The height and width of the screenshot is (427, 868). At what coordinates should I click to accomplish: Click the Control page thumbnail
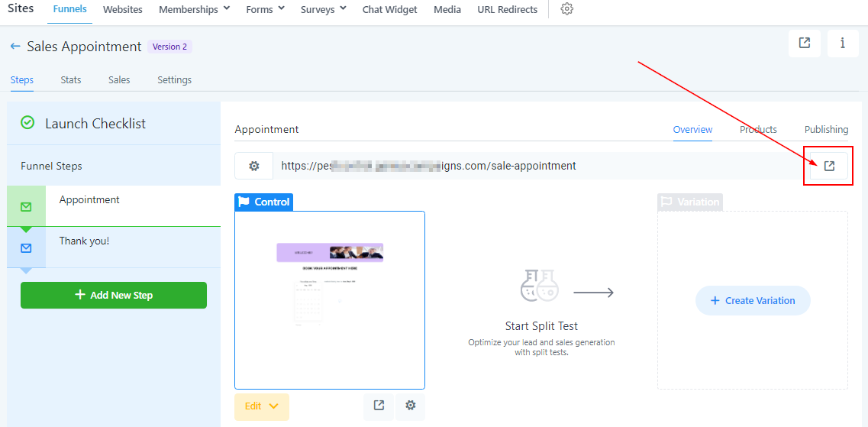pos(330,300)
